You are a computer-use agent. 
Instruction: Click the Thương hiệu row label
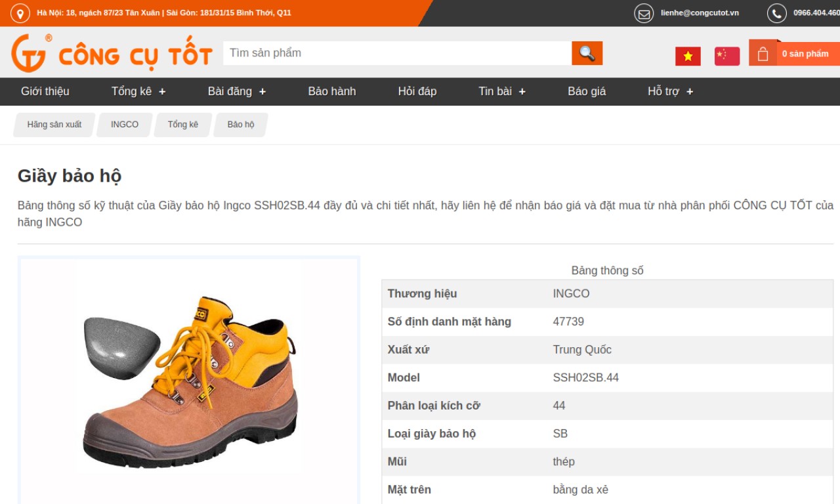[x=422, y=293]
